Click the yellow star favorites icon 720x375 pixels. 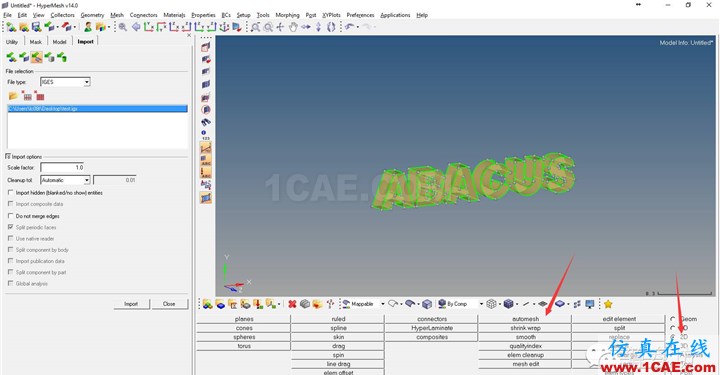coord(608,304)
